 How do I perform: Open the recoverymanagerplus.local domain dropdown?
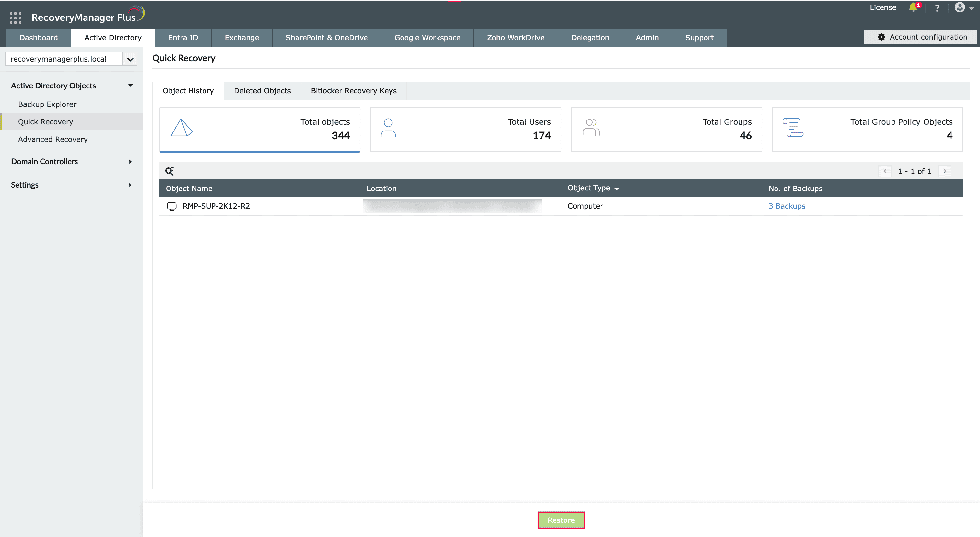tap(130, 59)
